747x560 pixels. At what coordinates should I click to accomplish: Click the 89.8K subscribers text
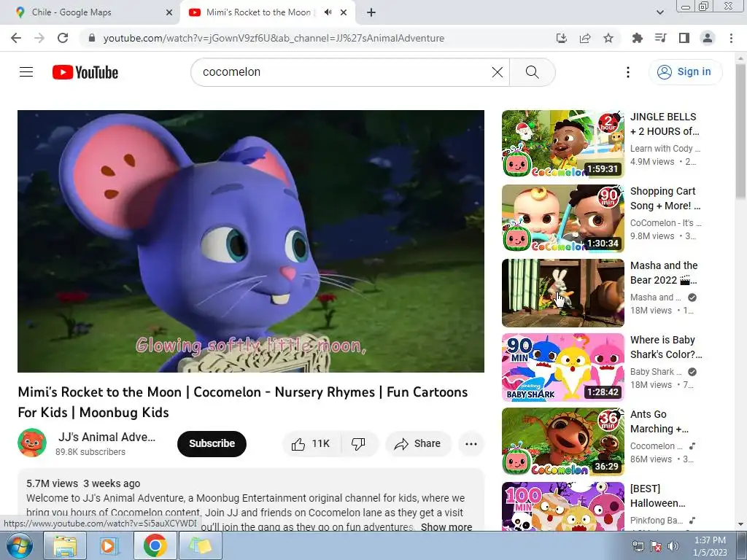click(x=90, y=452)
